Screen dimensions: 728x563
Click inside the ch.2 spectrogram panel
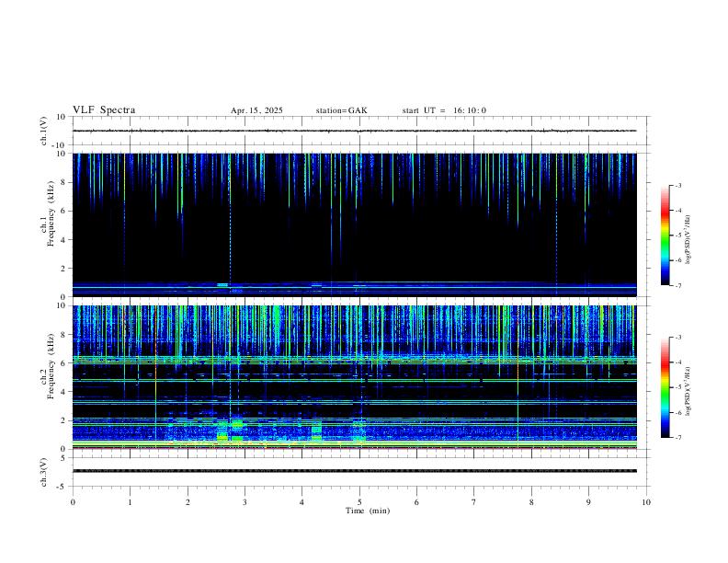tap(354, 377)
